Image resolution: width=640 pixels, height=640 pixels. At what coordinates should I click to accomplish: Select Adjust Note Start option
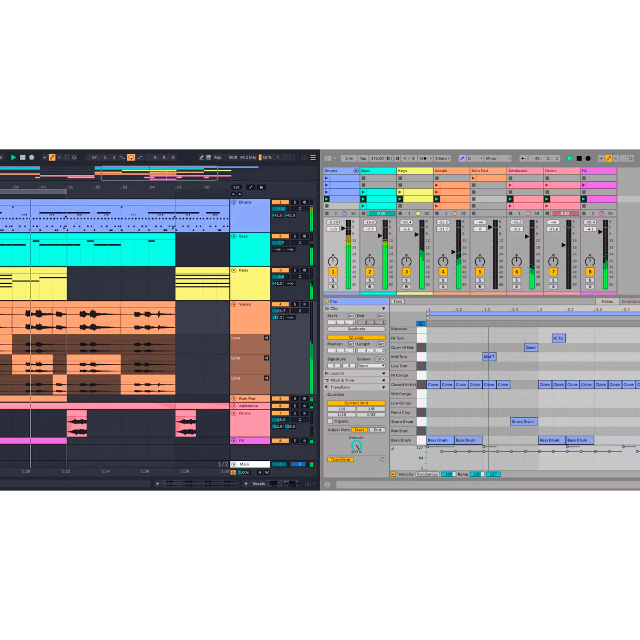point(360,430)
